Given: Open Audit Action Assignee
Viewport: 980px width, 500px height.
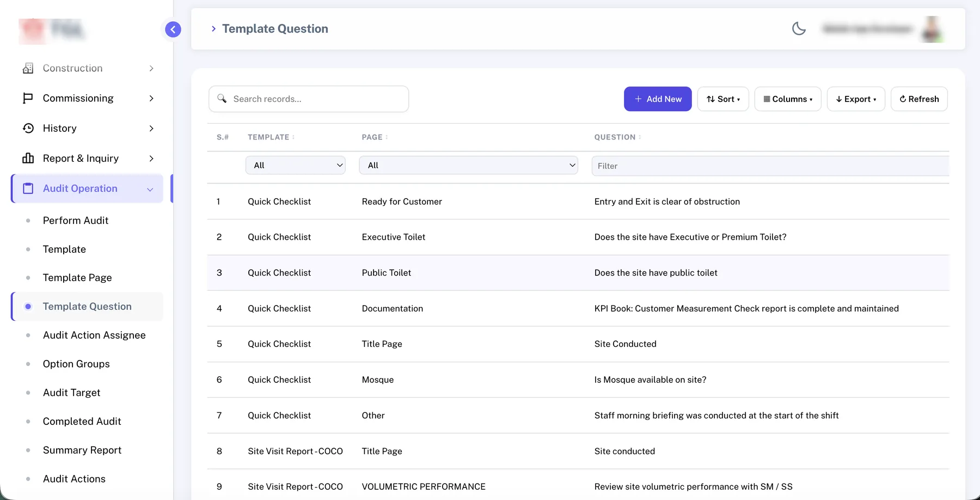Looking at the screenshot, I should [x=94, y=336].
